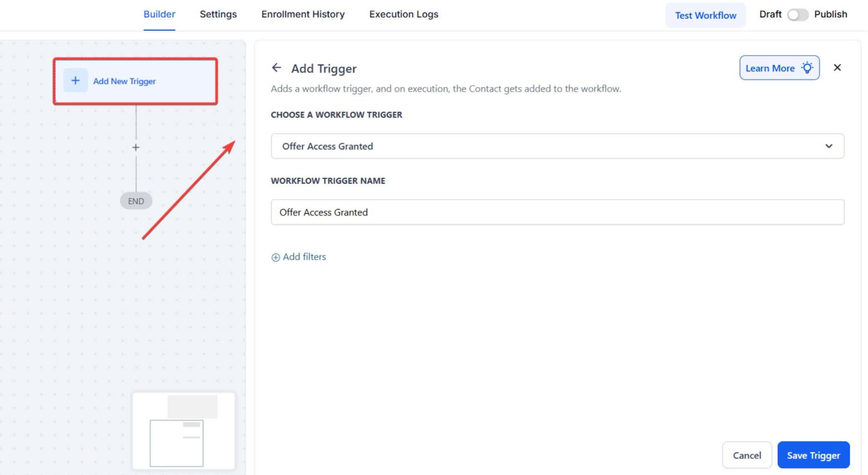Switch to the Settings tab
The width and height of the screenshot is (868, 475).
(x=218, y=14)
